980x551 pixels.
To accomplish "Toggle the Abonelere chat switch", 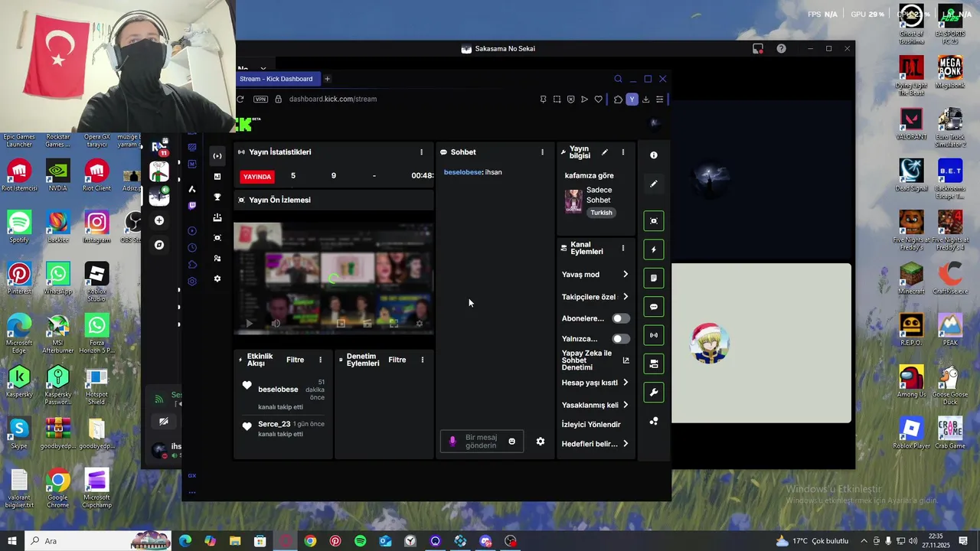I will [621, 318].
